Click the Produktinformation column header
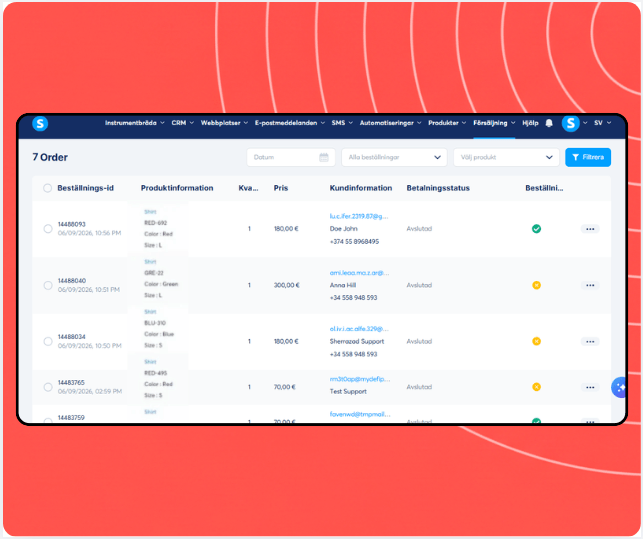The width and height of the screenshot is (643, 539). pos(177,188)
